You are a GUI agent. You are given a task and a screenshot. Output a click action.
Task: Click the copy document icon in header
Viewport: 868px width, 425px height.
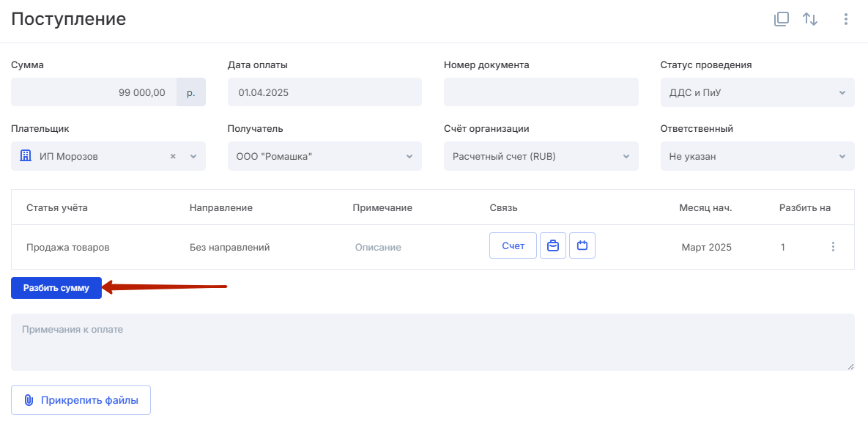tap(781, 19)
